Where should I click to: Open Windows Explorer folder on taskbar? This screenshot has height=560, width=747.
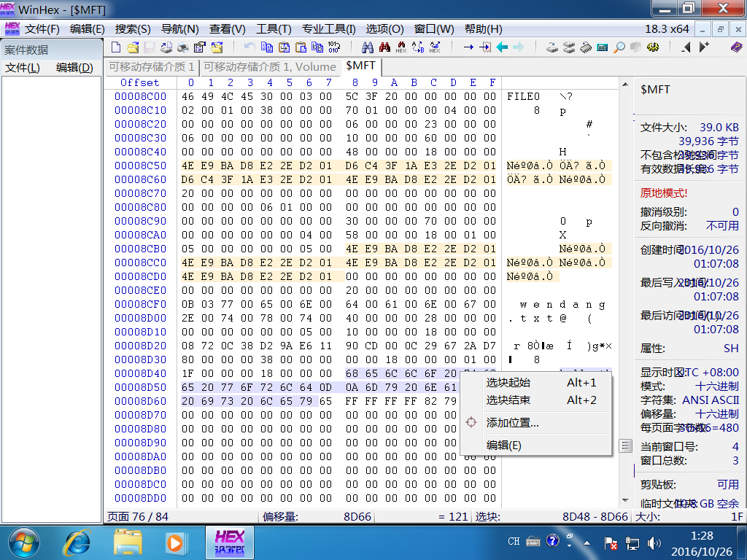[x=127, y=542]
